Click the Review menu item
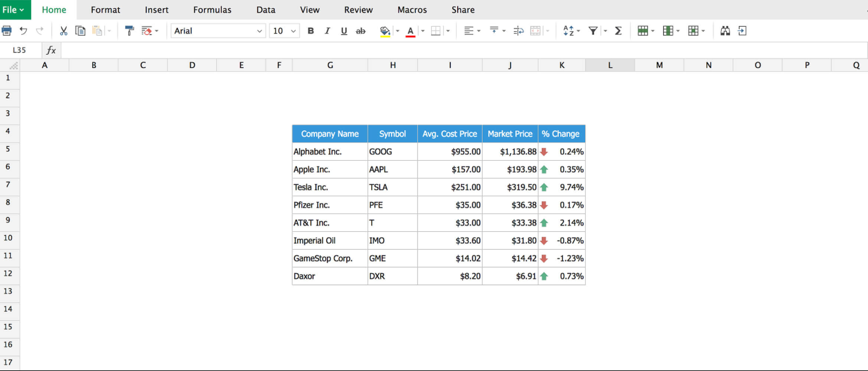The height and width of the screenshot is (371, 868). (x=358, y=10)
